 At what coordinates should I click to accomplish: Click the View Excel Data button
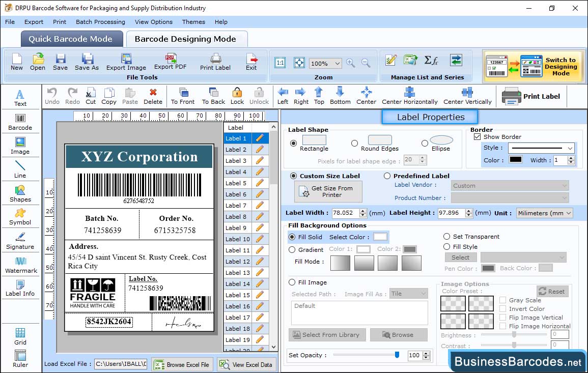[x=246, y=364]
